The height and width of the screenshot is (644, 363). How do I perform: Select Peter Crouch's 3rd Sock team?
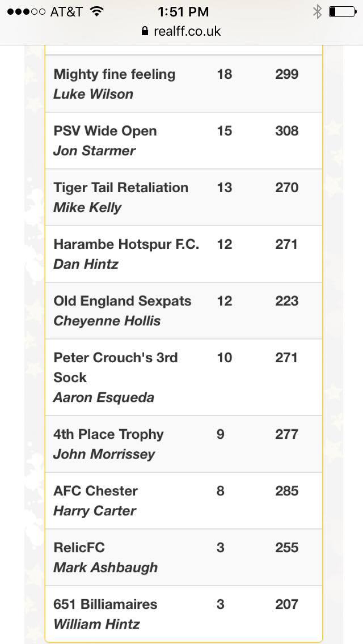point(183,377)
